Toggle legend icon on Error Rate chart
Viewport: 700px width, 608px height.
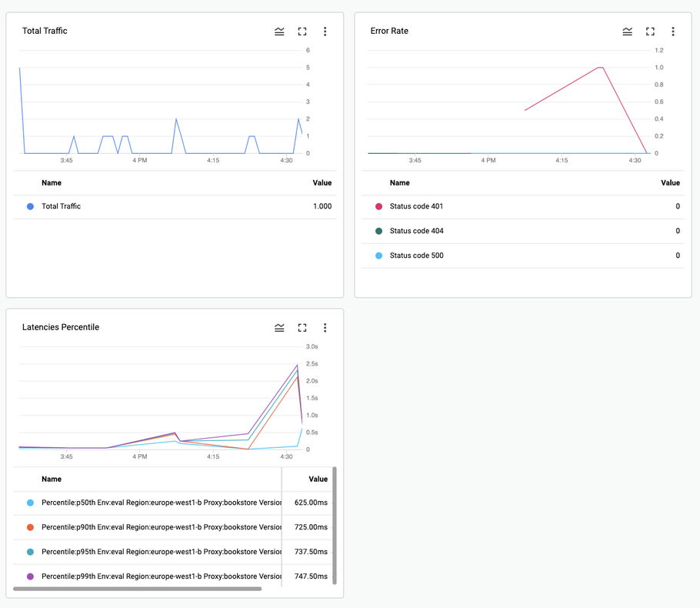pos(628,32)
